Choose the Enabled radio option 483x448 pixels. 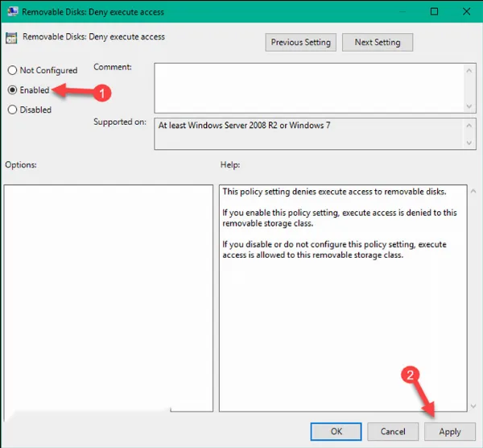coord(13,90)
